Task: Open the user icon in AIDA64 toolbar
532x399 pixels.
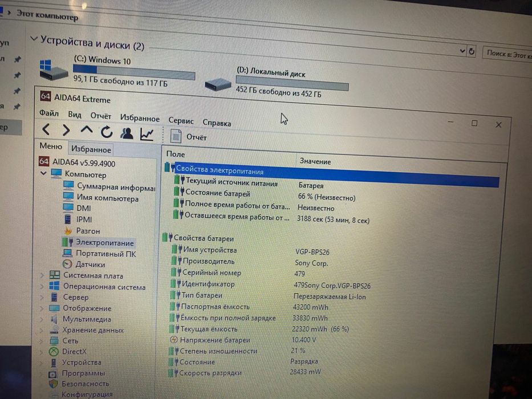Action: (127, 133)
